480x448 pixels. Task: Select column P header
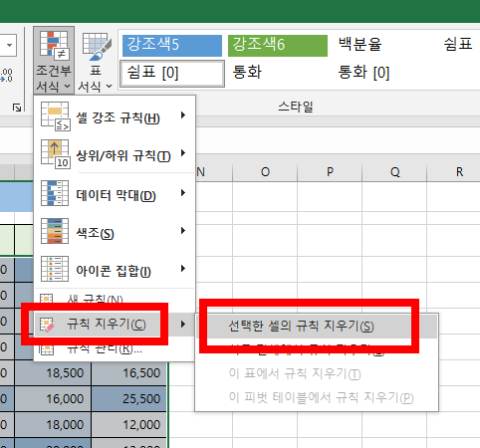click(330, 172)
